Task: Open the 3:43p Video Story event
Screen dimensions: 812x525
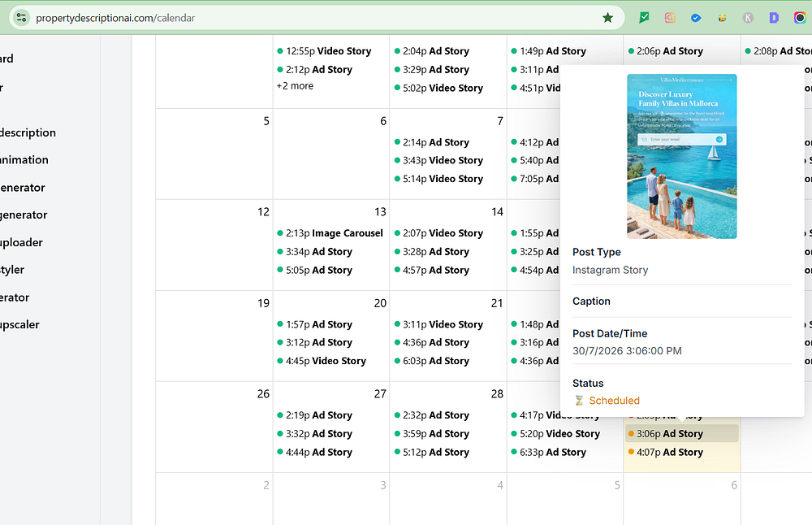Action: point(438,160)
